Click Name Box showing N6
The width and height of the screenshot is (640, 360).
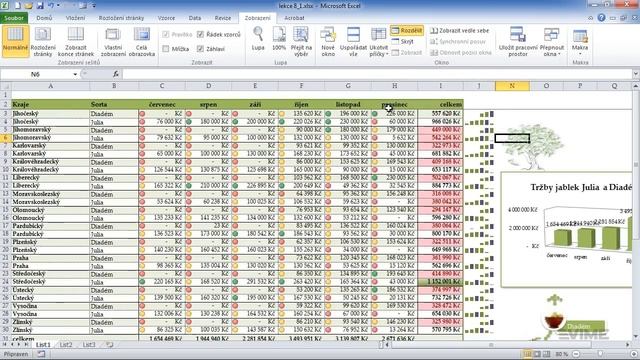(36, 74)
